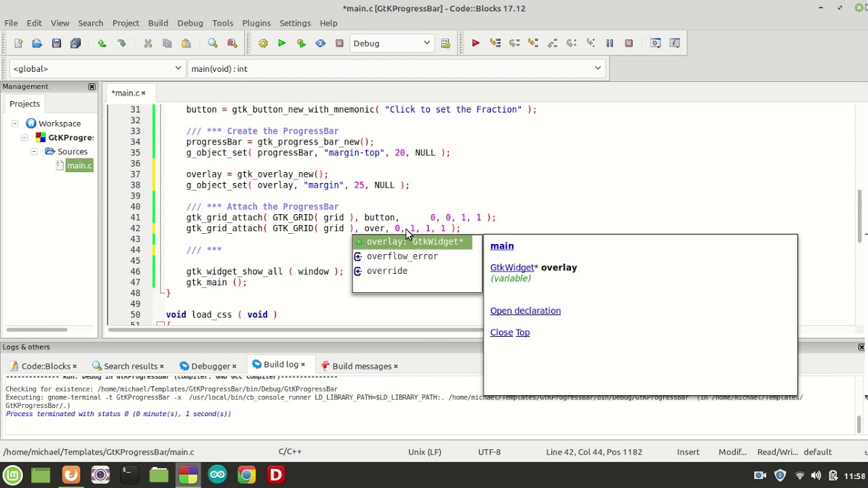Open the <global> scope dropdown
Screen dimensions: 868x488
[96, 68]
